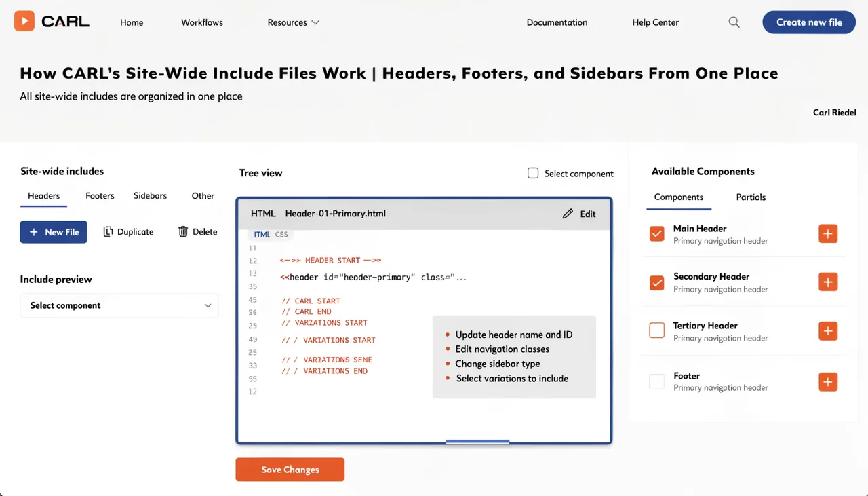Switch to the Headers tab
This screenshot has height=496, width=868.
(x=43, y=195)
